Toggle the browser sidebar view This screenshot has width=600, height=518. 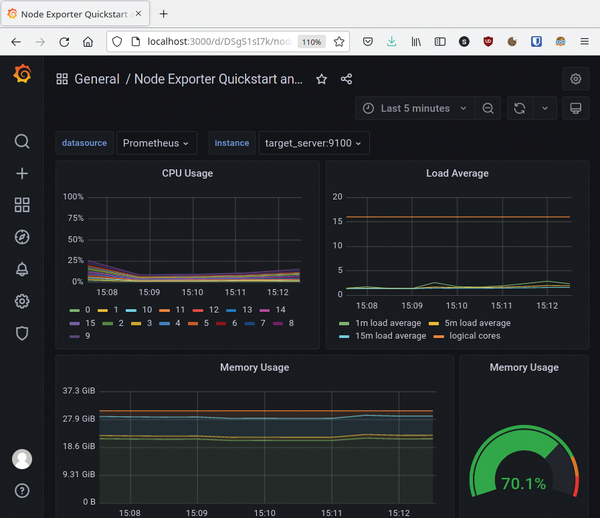point(440,41)
